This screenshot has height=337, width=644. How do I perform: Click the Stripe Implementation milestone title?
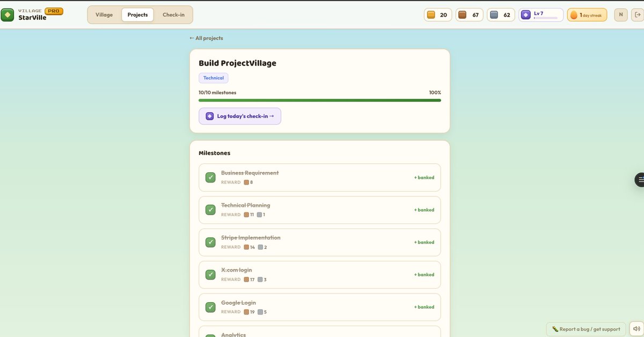coord(251,238)
